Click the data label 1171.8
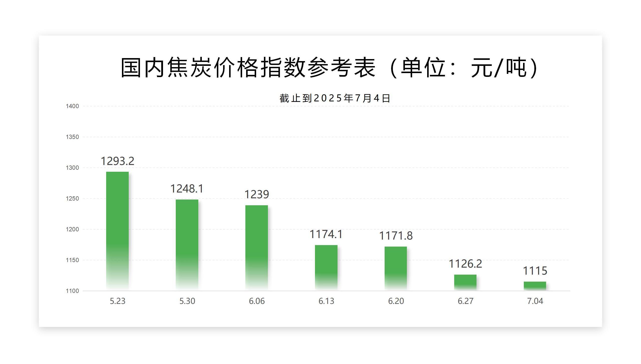The width and height of the screenshot is (641, 364). (396, 236)
